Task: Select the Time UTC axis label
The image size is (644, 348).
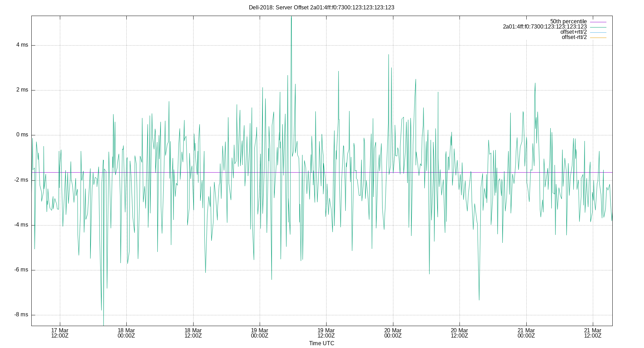Action: pos(321,343)
